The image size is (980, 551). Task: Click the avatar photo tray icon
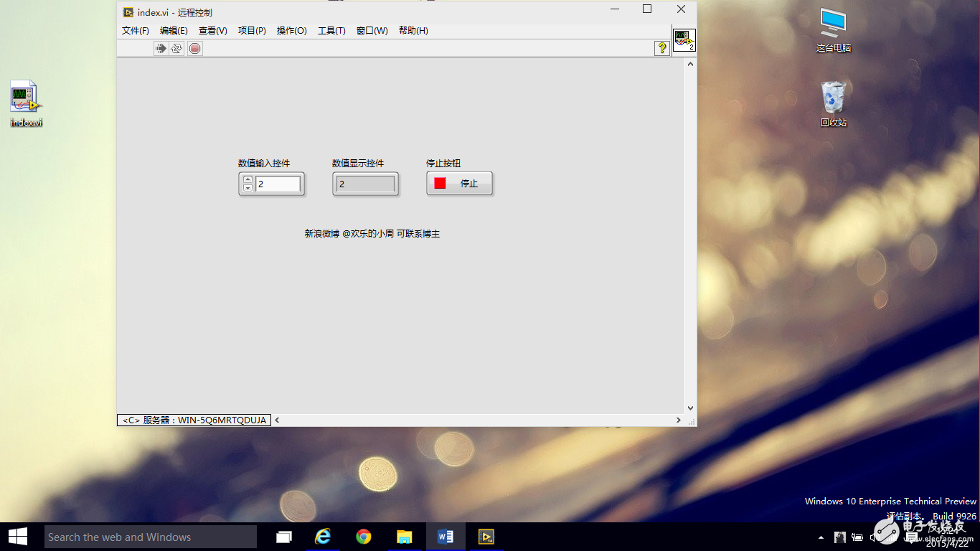click(840, 537)
